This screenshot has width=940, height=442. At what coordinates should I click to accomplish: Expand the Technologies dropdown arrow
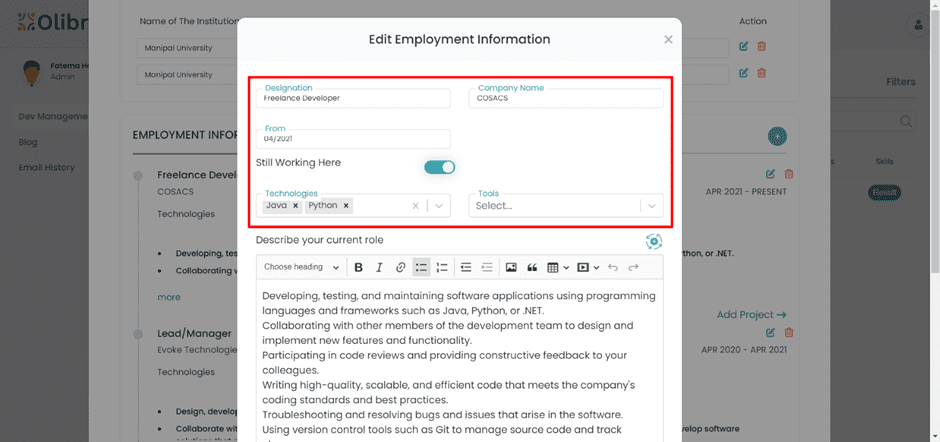[439, 205]
